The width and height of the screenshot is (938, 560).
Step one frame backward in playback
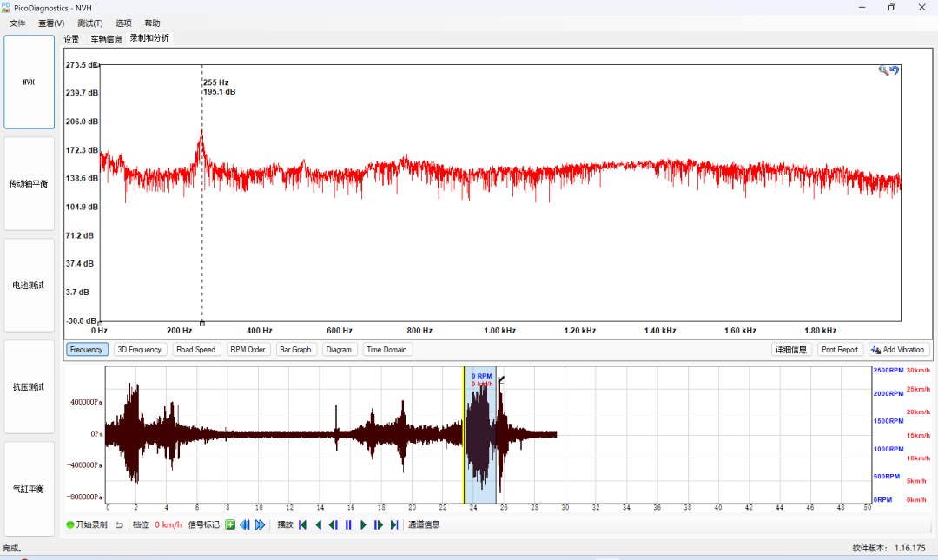pyautogui.click(x=334, y=524)
